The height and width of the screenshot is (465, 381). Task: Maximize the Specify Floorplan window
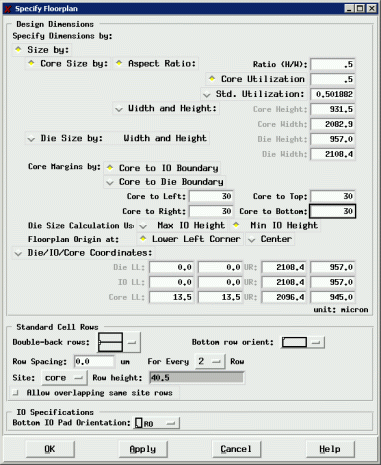coord(360,8)
